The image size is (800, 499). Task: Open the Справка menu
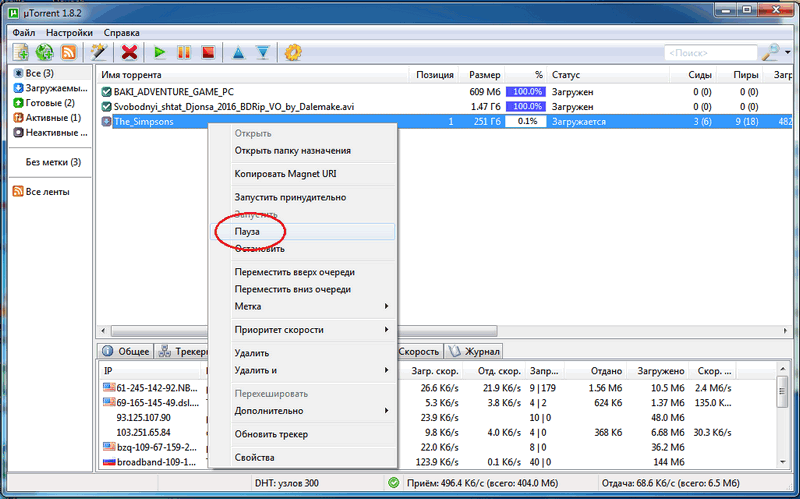[x=121, y=33]
